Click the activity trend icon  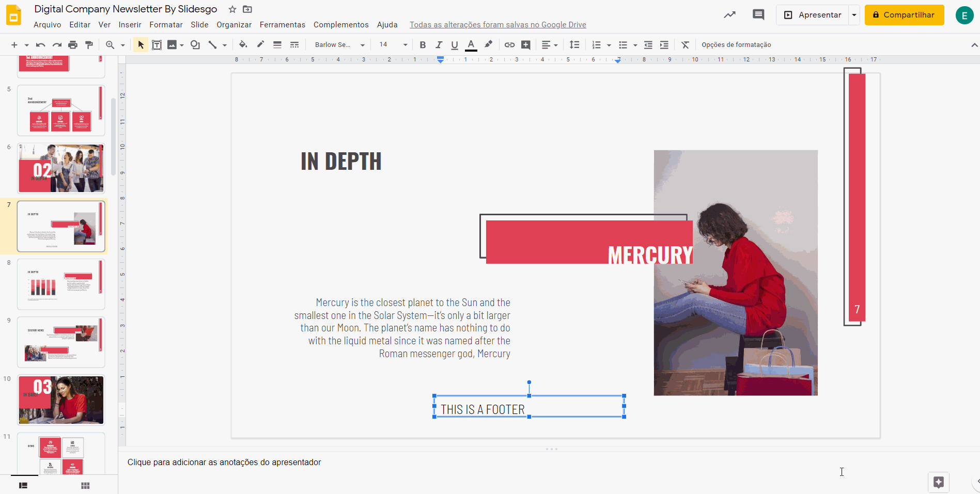pos(729,15)
